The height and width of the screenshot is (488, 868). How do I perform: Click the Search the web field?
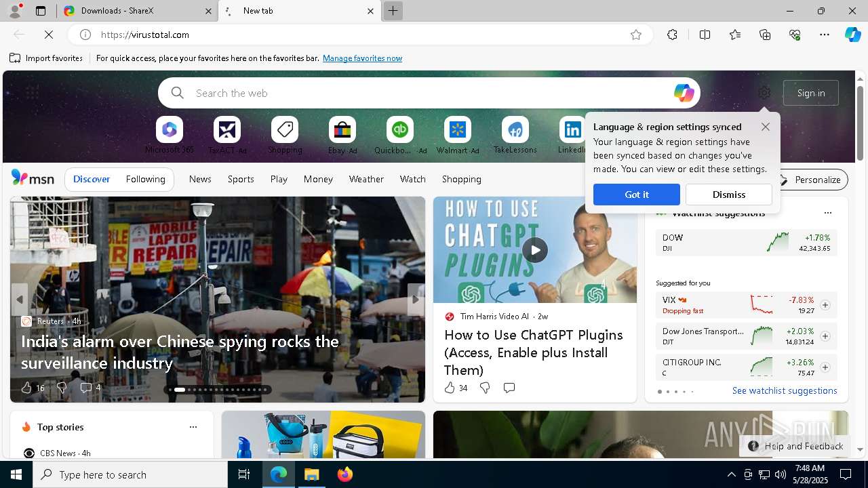(x=429, y=93)
